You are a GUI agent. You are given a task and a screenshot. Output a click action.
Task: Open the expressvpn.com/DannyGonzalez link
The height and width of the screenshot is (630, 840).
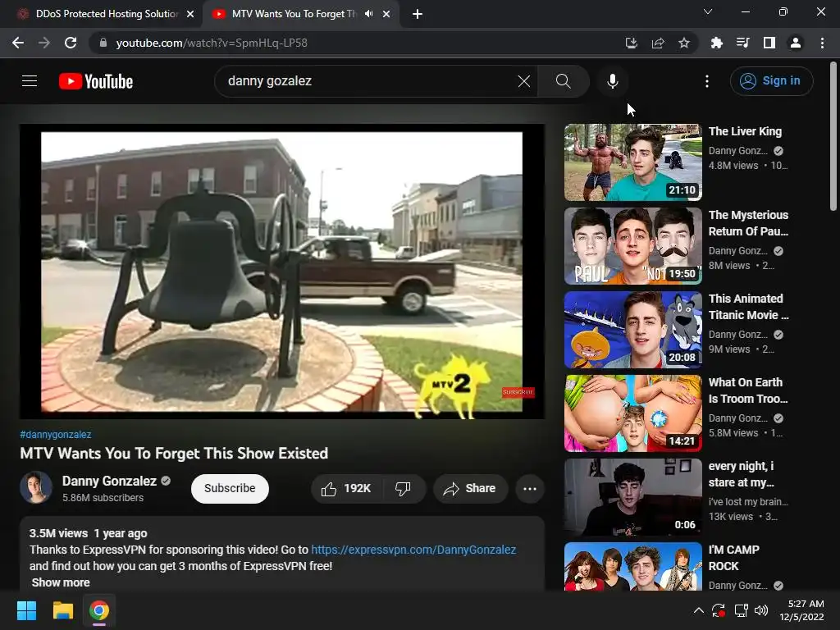[413, 550]
